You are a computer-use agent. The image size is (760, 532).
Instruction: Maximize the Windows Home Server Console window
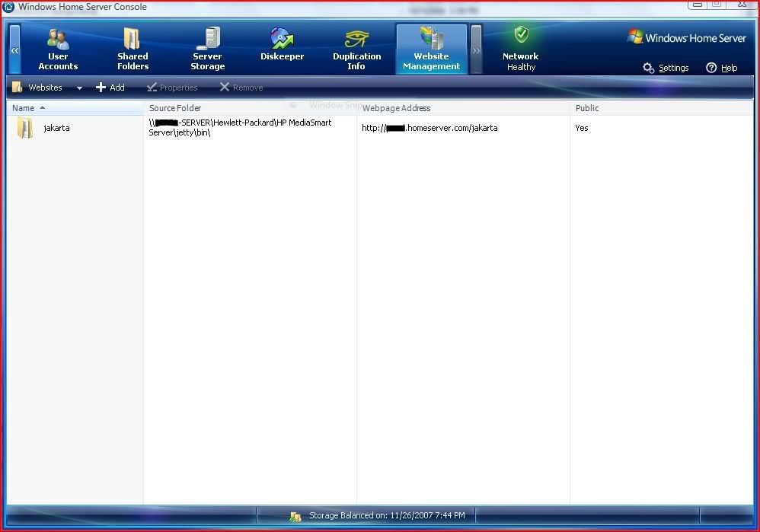717,5
